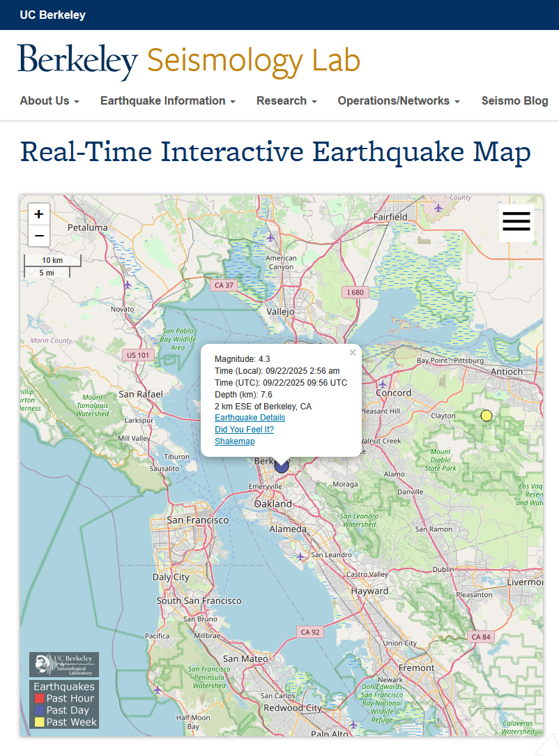The height and width of the screenshot is (756, 559).
Task: Open the Seismo Blog menu item
Action: (x=514, y=100)
